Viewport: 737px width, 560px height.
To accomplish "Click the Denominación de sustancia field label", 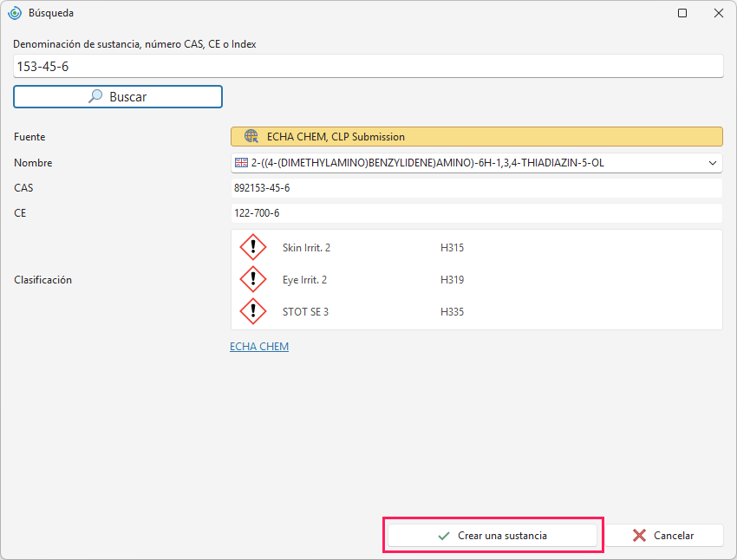I will pos(134,43).
